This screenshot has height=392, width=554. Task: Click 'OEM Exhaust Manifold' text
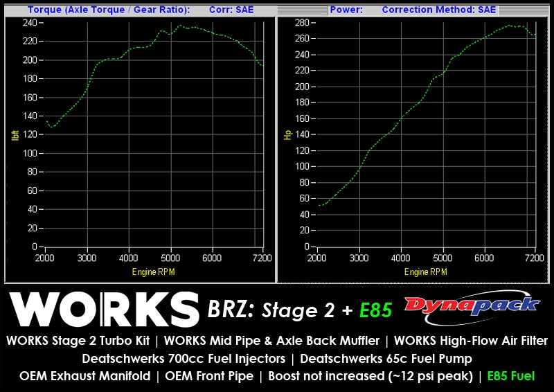click(x=84, y=377)
